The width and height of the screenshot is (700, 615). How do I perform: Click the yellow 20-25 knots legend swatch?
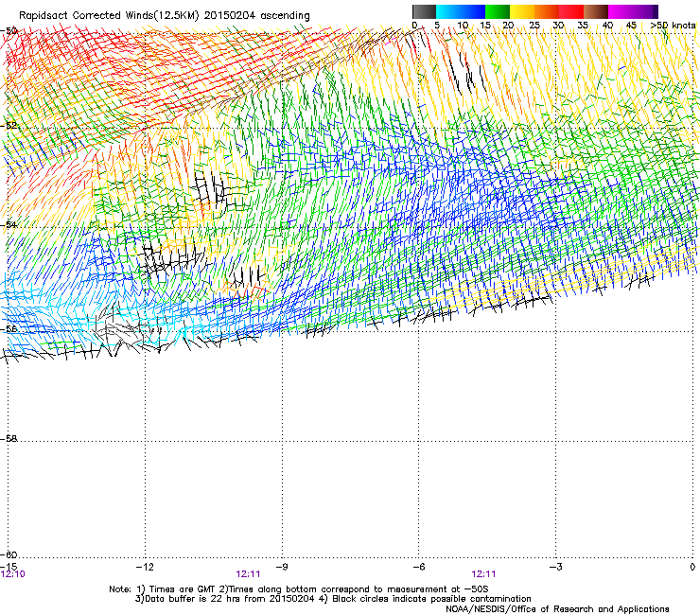pos(522,11)
